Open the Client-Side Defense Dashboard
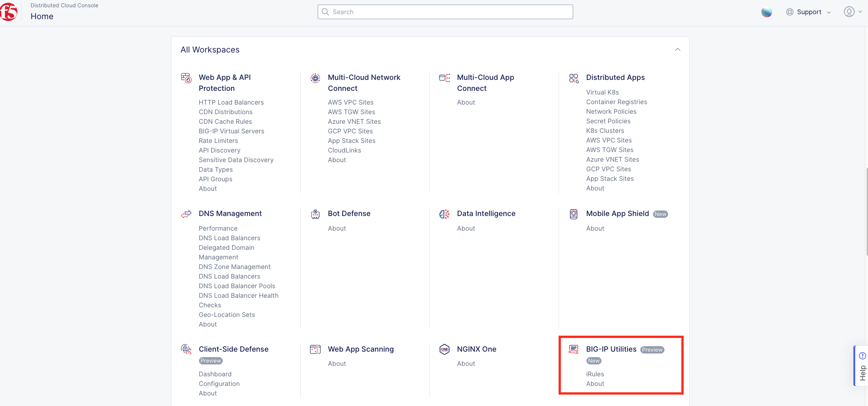Screen dimensions: 868x406 (215, 374)
